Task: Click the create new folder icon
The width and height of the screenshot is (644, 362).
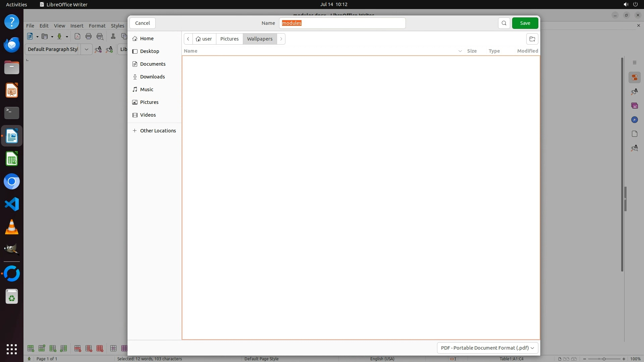Action: (x=532, y=39)
